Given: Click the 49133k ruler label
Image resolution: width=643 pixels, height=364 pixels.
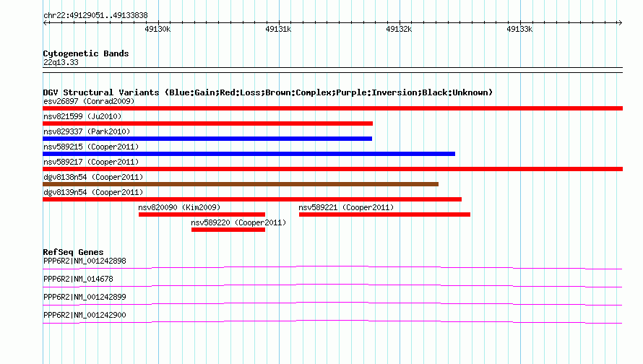Looking at the screenshot, I should (519, 29).
